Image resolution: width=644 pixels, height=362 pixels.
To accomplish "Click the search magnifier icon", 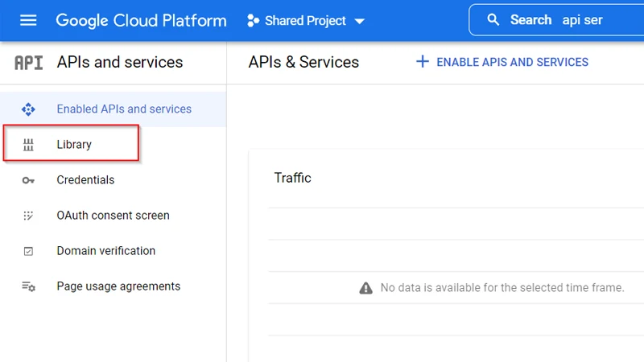I will tap(493, 20).
